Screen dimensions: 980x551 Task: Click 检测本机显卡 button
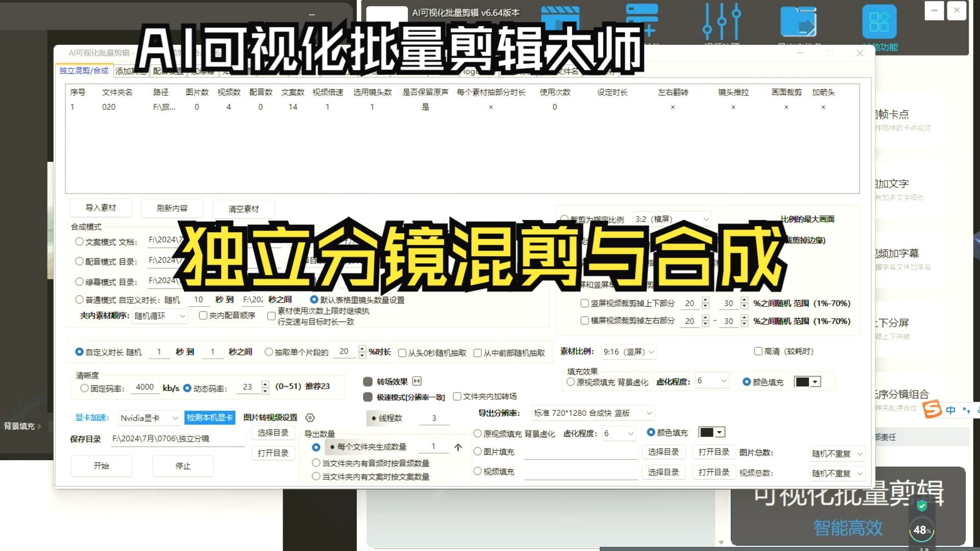pyautogui.click(x=210, y=418)
